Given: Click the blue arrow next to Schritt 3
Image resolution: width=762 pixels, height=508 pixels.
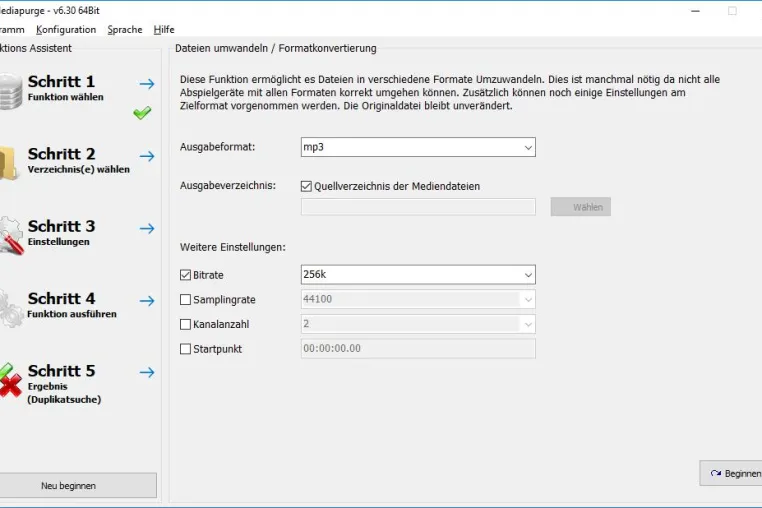Looking at the screenshot, I should point(147,228).
